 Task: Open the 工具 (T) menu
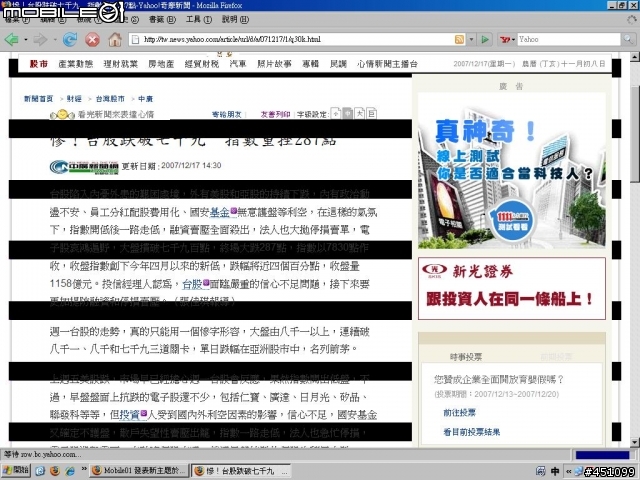(x=199, y=19)
